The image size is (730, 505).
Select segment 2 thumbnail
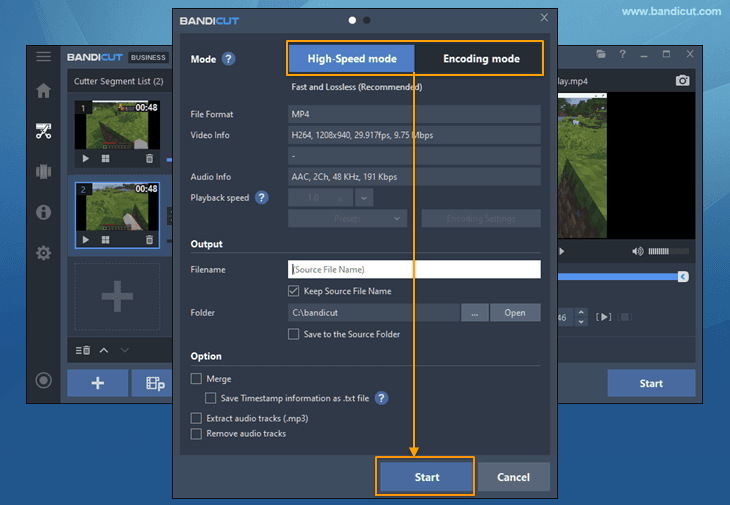(117, 206)
